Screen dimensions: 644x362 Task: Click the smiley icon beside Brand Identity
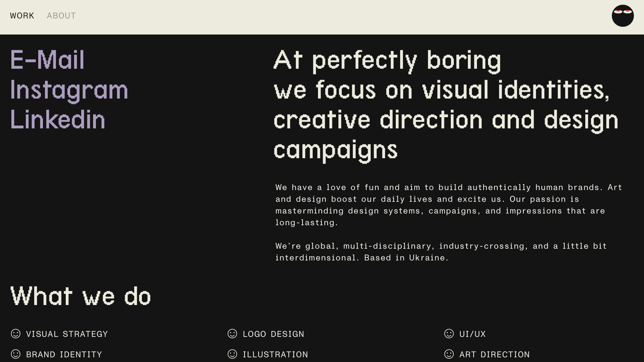tap(16, 354)
